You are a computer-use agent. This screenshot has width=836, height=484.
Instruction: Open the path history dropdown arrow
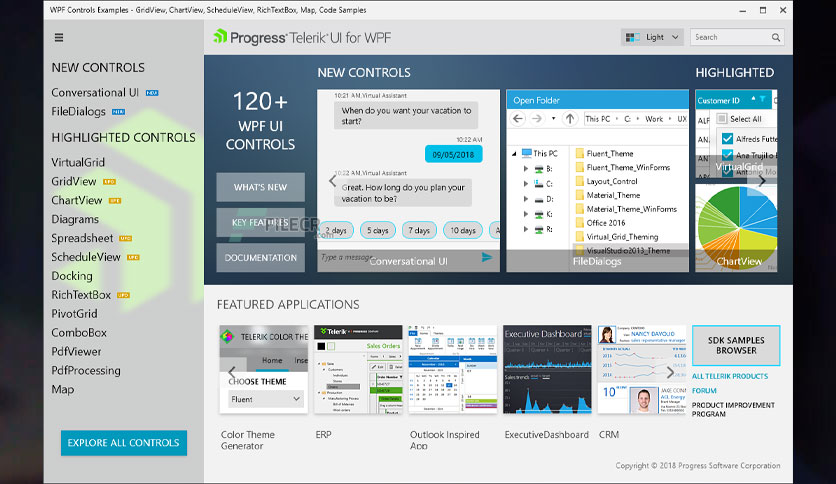click(x=553, y=119)
